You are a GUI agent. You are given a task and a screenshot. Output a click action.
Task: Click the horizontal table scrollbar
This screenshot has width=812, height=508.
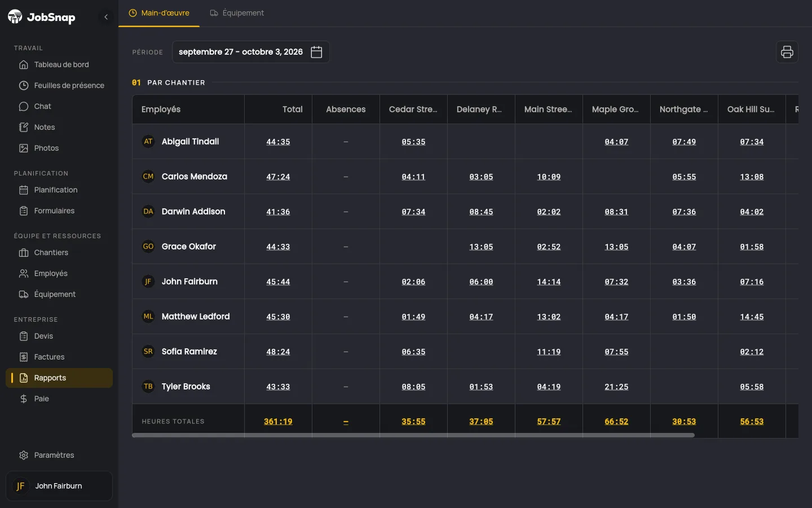point(413,435)
